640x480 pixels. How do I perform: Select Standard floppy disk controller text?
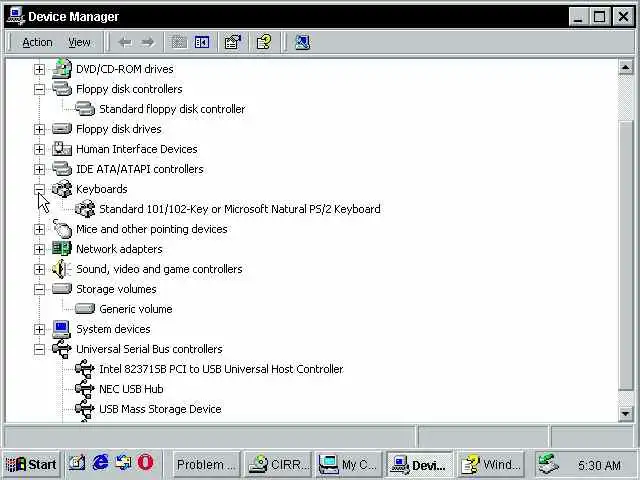tap(172, 109)
